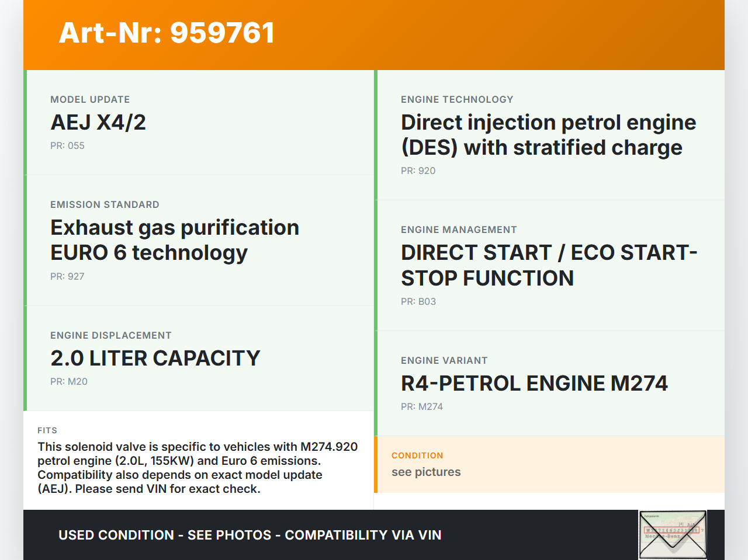The width and height of the screenshot is (748, 560).
Task: Click the USED CONDITION footer banner text
Action: (250, 535)
